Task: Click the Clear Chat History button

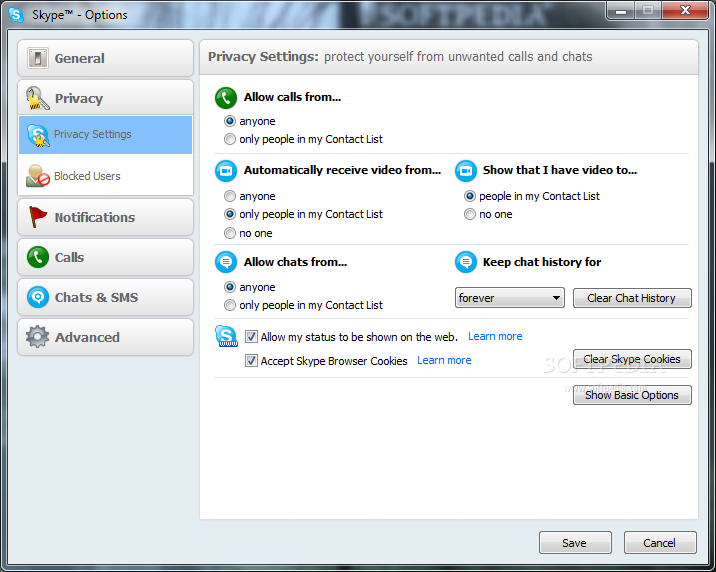Action: tap(632, 298)
